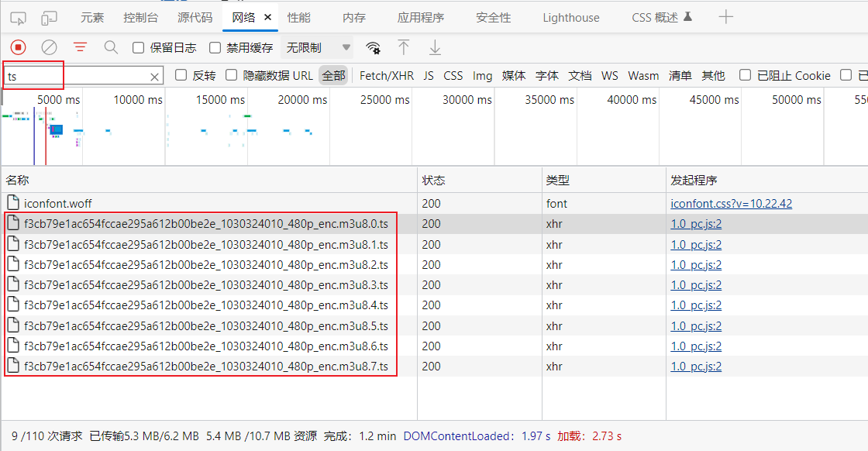Open the network search magnifier icon

click(x=111, y=48)
